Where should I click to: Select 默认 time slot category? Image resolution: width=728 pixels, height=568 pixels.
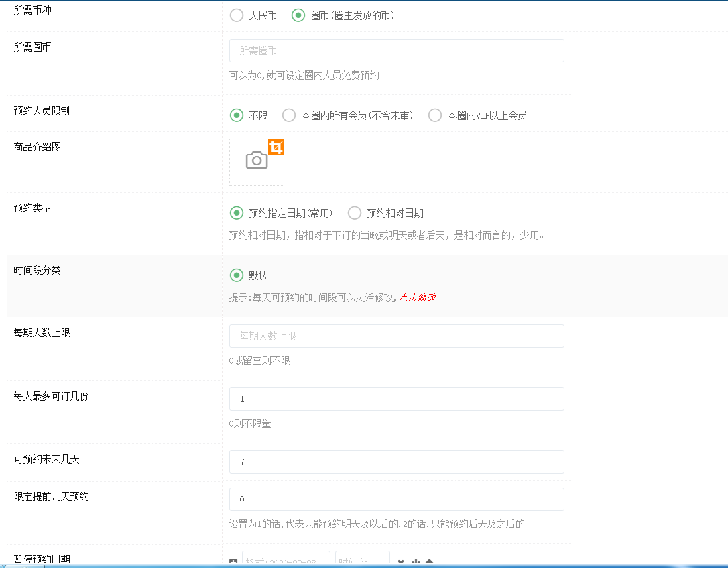pyautogui.click(x=237, y=275)
